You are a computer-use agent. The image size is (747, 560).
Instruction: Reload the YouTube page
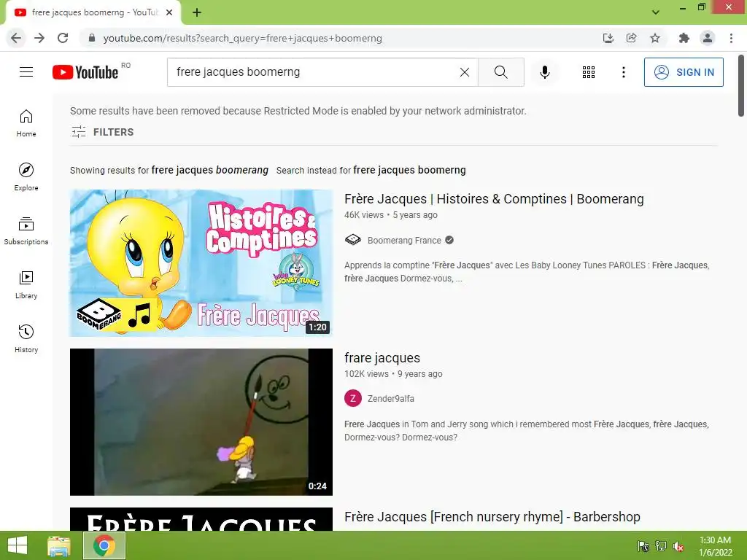63,38
